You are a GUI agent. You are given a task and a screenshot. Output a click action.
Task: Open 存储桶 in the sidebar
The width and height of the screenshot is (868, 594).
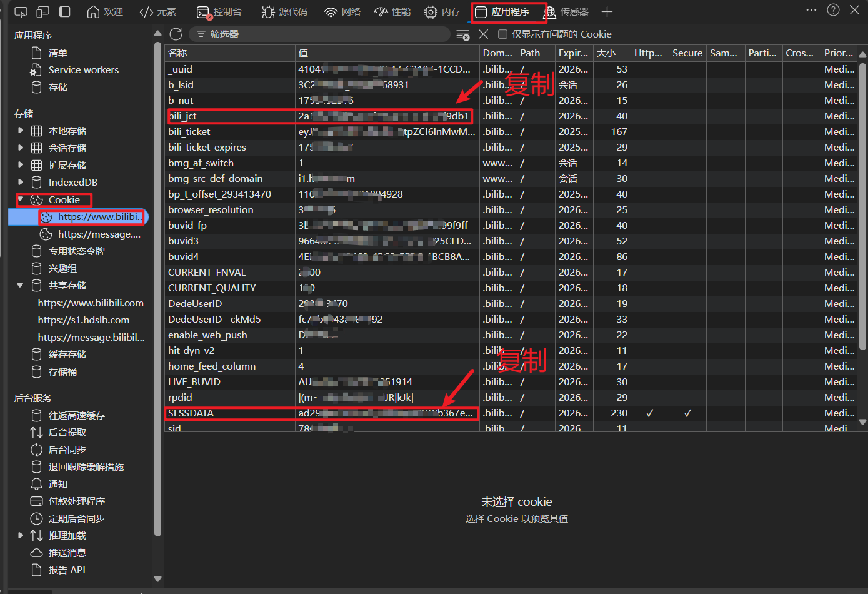pyautogui.click(x=62, y=372)
